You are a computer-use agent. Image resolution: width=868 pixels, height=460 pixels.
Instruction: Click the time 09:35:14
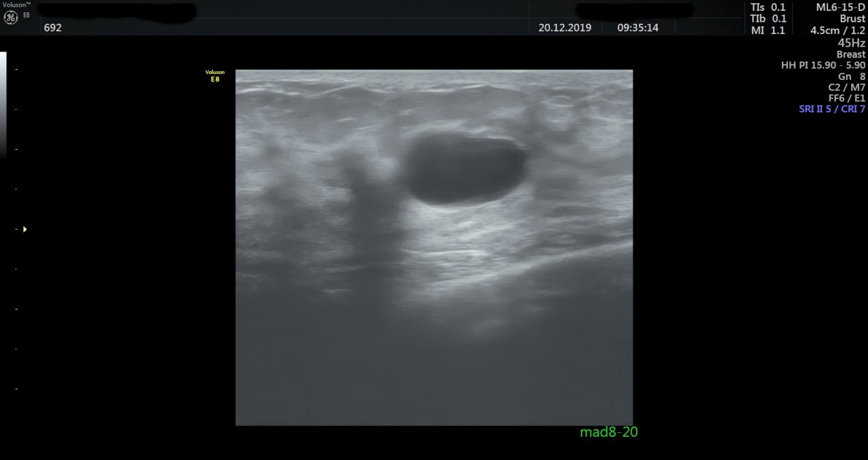[x=637, y=28]
